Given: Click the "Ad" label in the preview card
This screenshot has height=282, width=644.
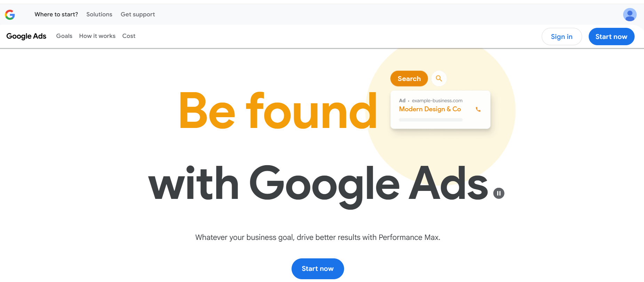Looking at the screenshot, I should click(x=402, y=100).
